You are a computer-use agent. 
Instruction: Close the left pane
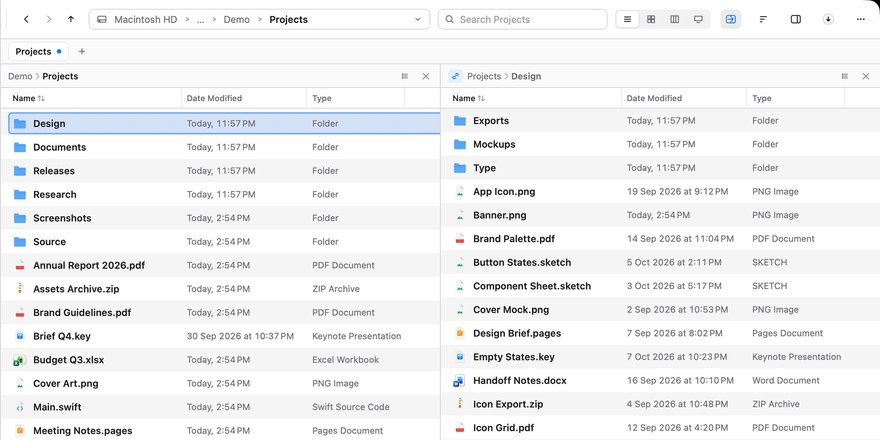coord(426,76)
